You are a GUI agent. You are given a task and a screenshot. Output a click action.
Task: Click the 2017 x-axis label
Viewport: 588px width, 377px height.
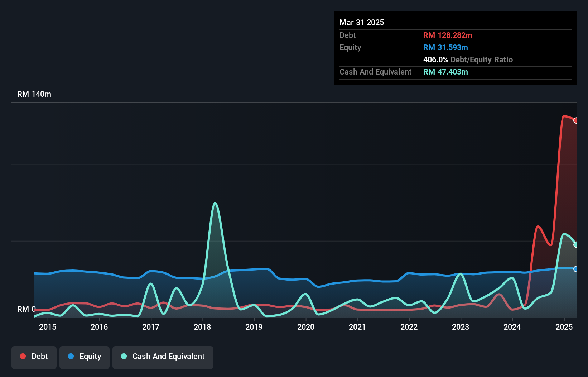click(151, 327)
